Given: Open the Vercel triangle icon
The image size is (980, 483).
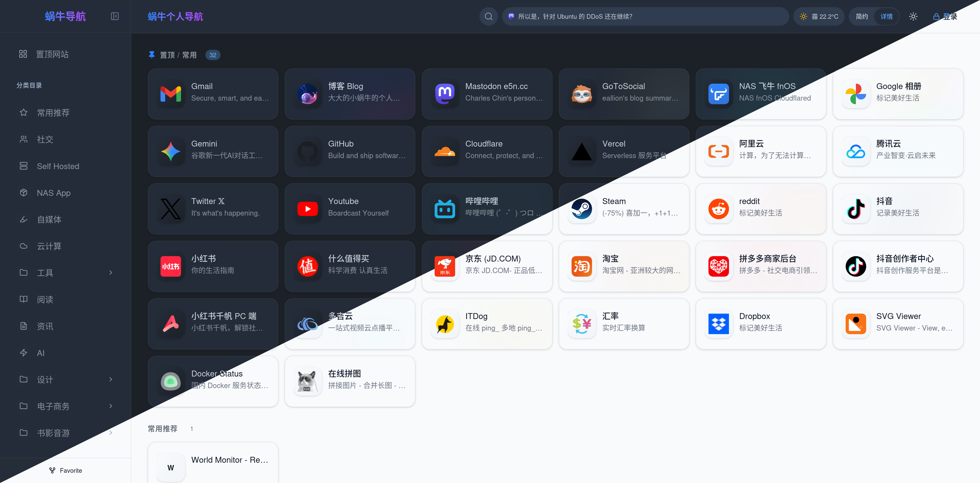Looking at the screenshot, I should click(x=582, y=152).
